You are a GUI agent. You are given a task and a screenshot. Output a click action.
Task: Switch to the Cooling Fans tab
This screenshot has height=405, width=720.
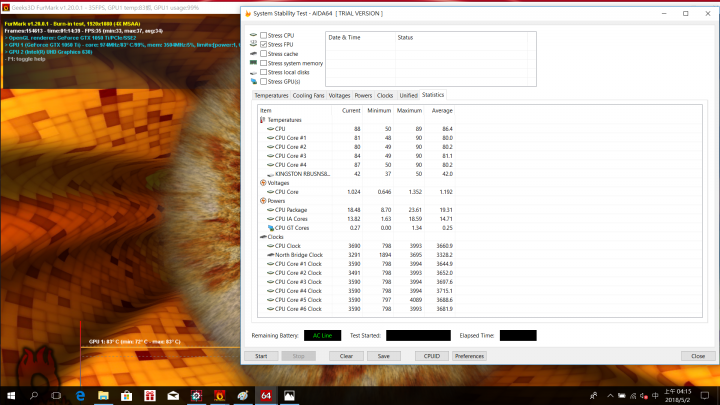tap(308, 96)
